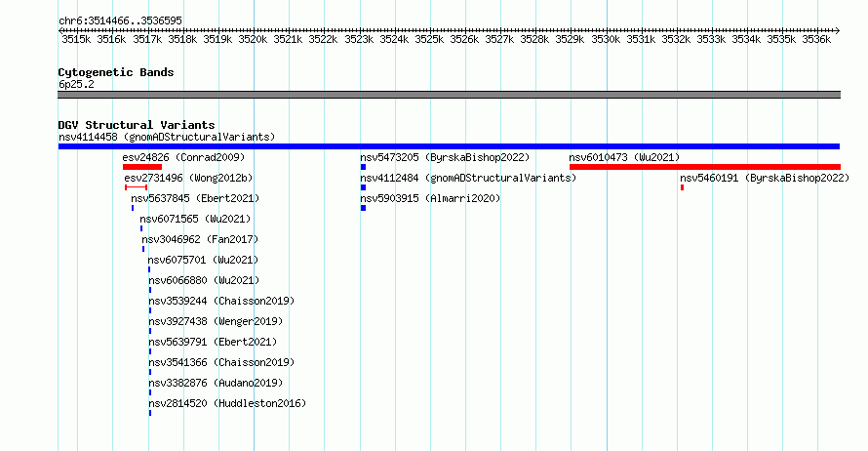Click the 3515k ruler position
This screenshot has width=868, height=451.
click(x=76, y=39)
